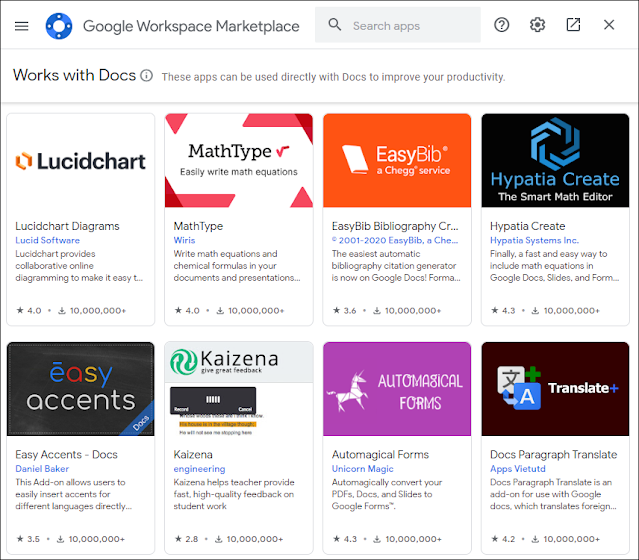This screenshot has width=639, height=560.
Task: Click the Docs Paragraph Translate 4.2 rating
Action: pos(503,539)
